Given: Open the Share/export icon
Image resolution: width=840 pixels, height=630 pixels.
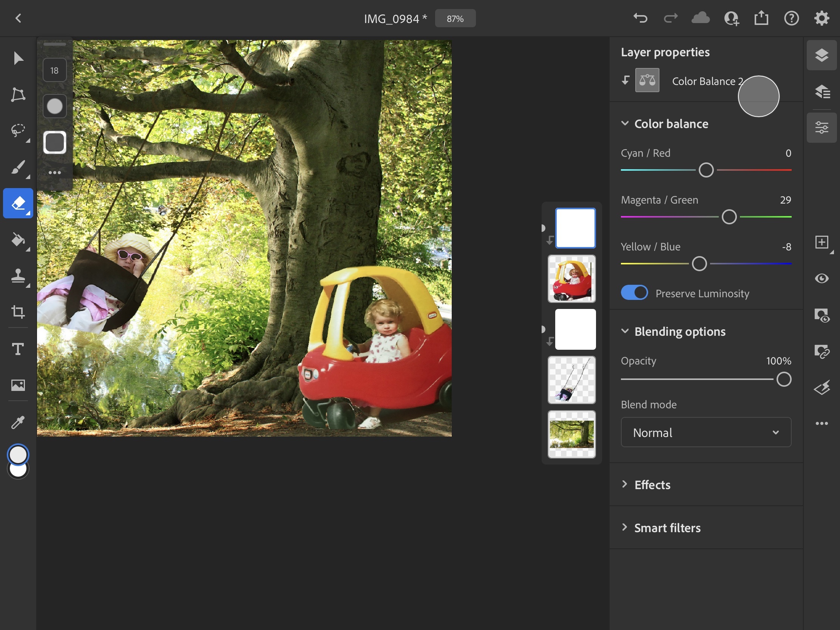Looking at the screenshot, I should pos(761,18).
